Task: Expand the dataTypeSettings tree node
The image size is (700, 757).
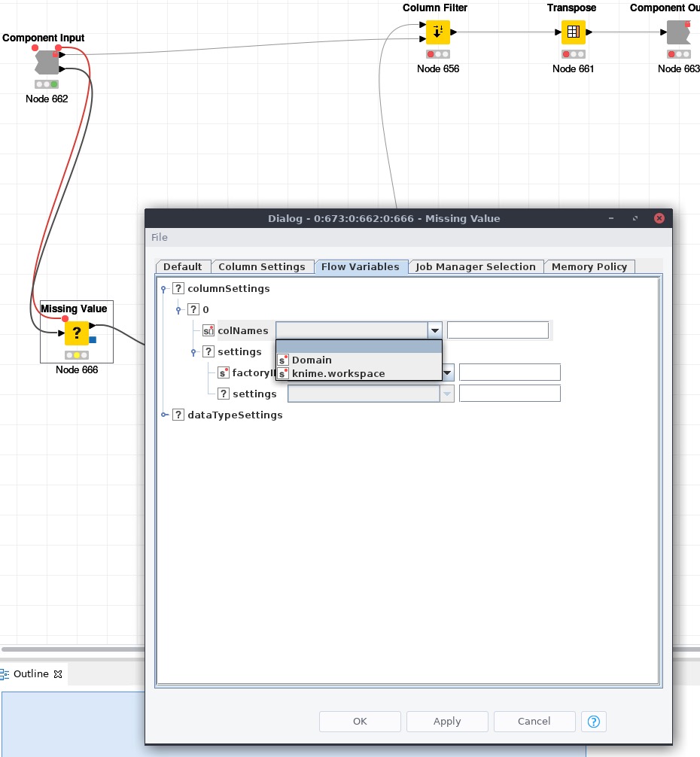Action: 164,415
